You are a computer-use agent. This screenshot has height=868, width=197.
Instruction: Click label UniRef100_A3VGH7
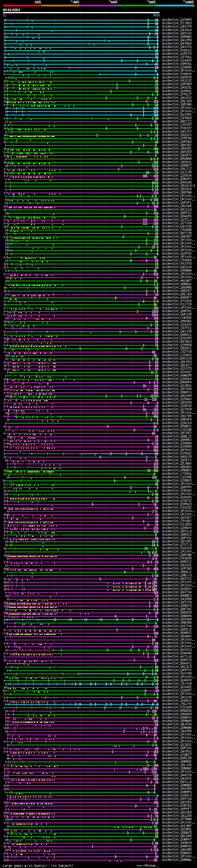(177, 372)
